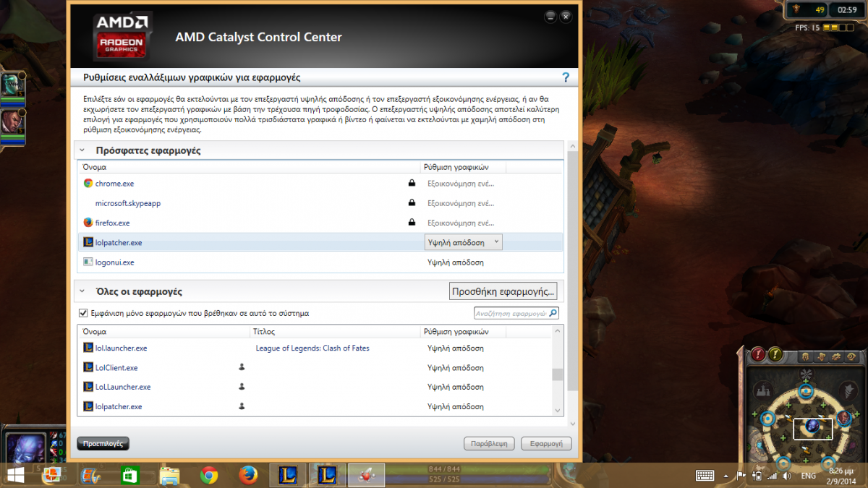
Task: Click the Action Center flag tray icon
Action: pyautogui.click(x=741, y=476)
